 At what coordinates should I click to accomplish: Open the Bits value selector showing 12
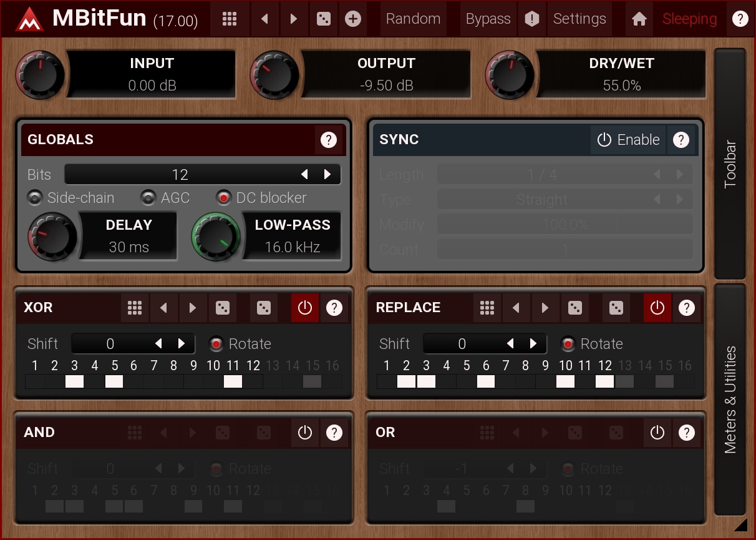[180, 175]
